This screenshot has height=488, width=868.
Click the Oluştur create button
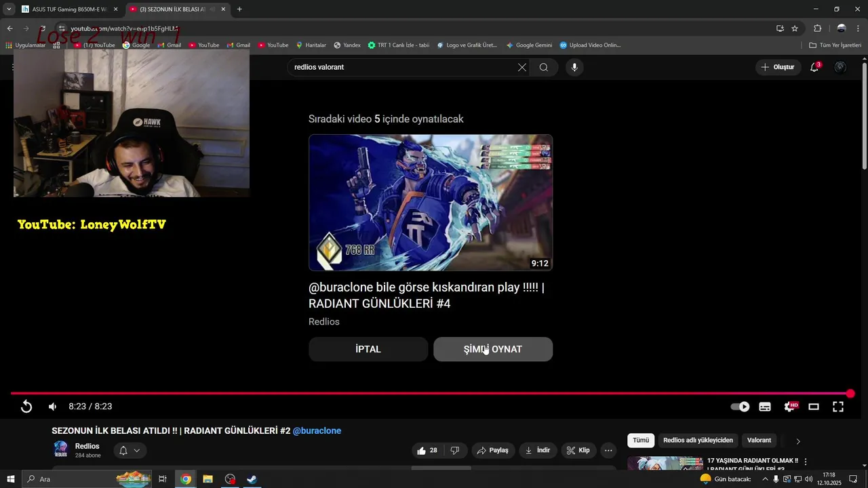[777, 67]
